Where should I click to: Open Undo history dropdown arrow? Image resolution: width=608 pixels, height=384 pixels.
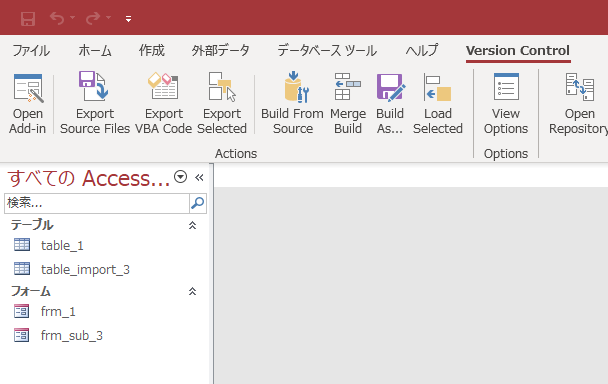coord(73,18)
